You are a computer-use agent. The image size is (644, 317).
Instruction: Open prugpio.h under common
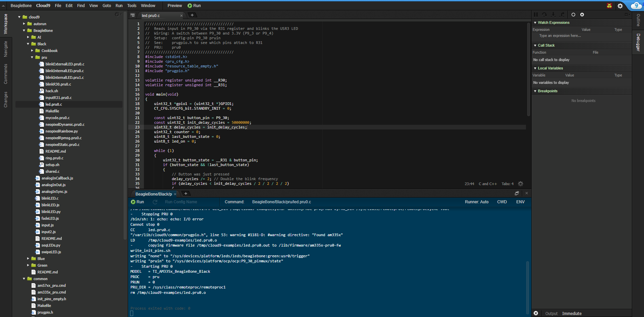(x=45, y=312)
